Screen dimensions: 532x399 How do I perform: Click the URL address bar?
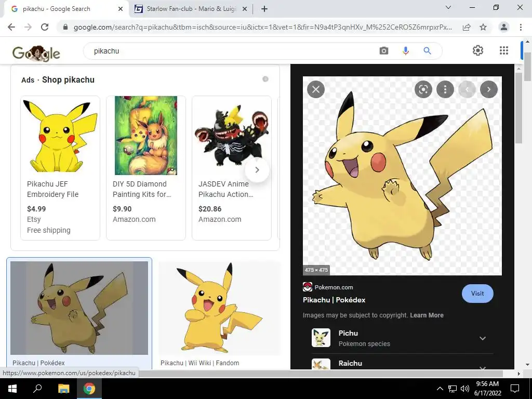tap(263, 27)
